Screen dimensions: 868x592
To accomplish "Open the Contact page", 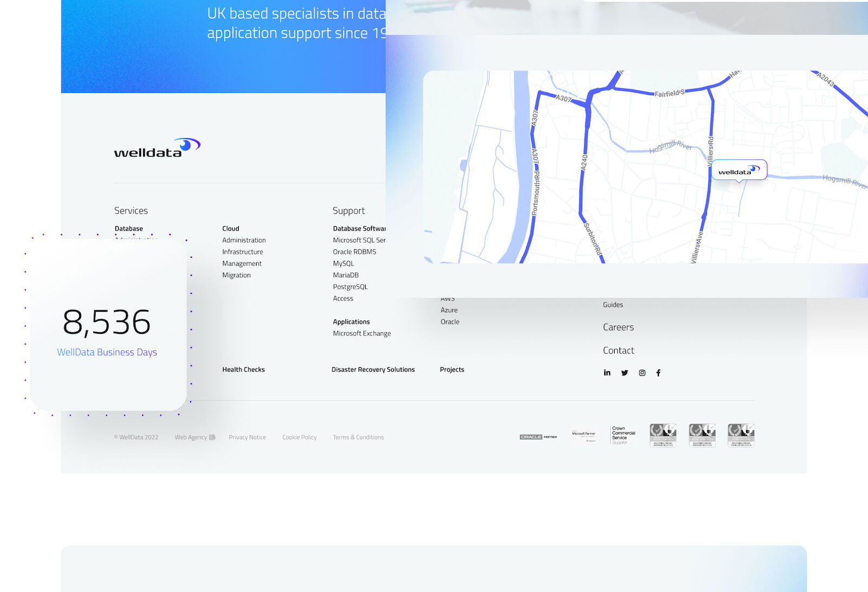I will pos(618,351).
